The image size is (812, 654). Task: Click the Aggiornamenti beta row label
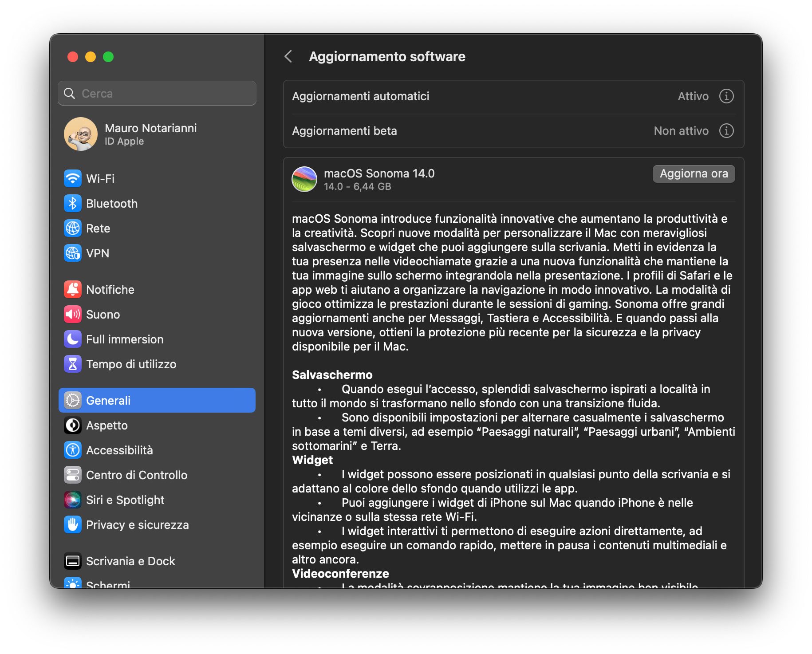point(344,131)
